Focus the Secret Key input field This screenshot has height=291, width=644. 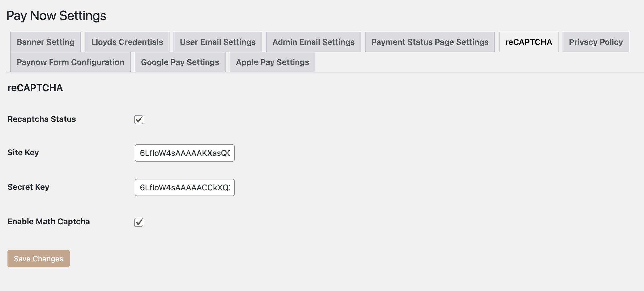pos(185,187)
